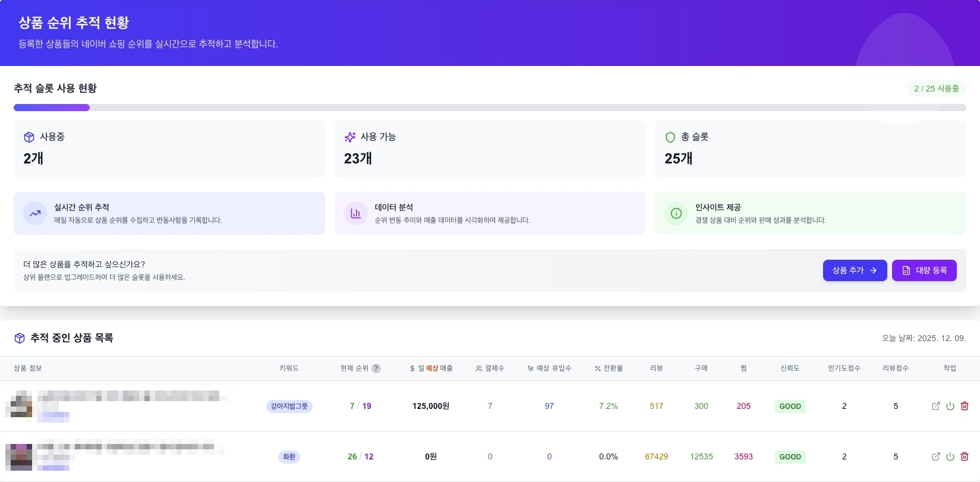Click the percent icon in 전환율 header
980x482 pixels.
point(598,368)
